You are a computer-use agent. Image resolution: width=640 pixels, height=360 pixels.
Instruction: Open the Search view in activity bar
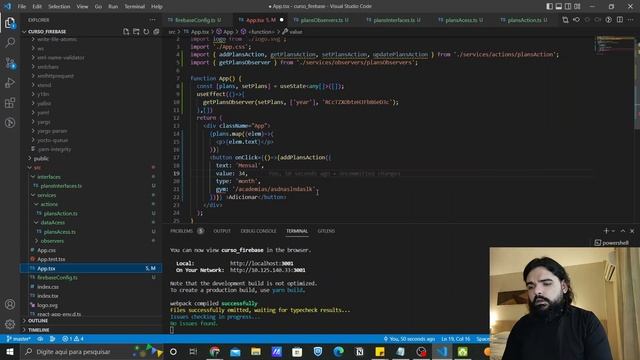(10, 42)
